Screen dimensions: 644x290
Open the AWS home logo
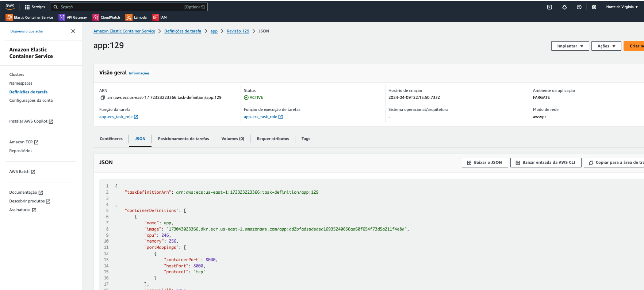click(x=10, y=7)
